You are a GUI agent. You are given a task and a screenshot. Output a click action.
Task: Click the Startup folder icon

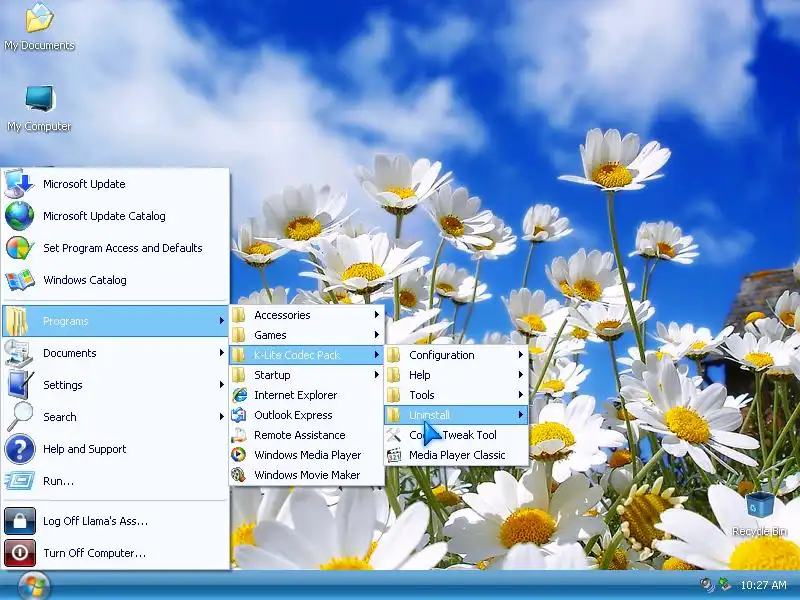pyautogui.click(x=238, y=375)
